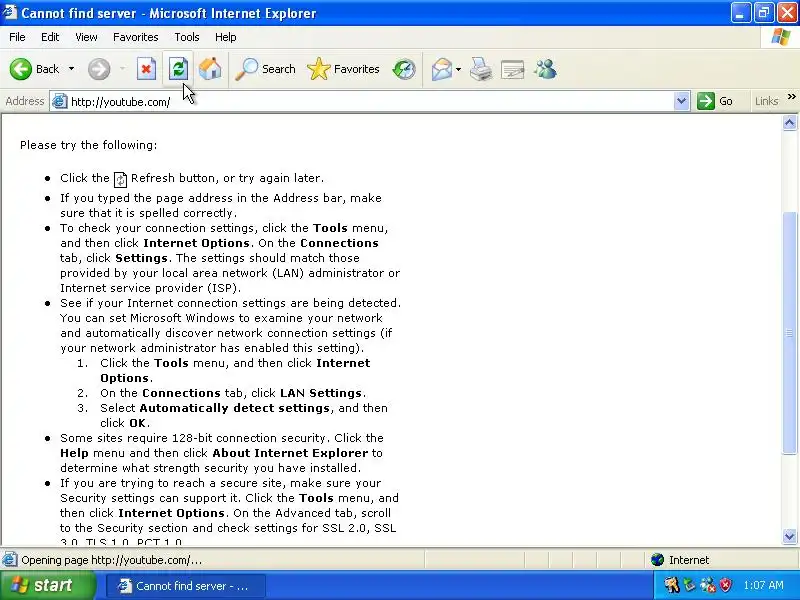Click the Address label left of URL
Viewport: 800px width, 600px height.
click(x=24, y=101)
